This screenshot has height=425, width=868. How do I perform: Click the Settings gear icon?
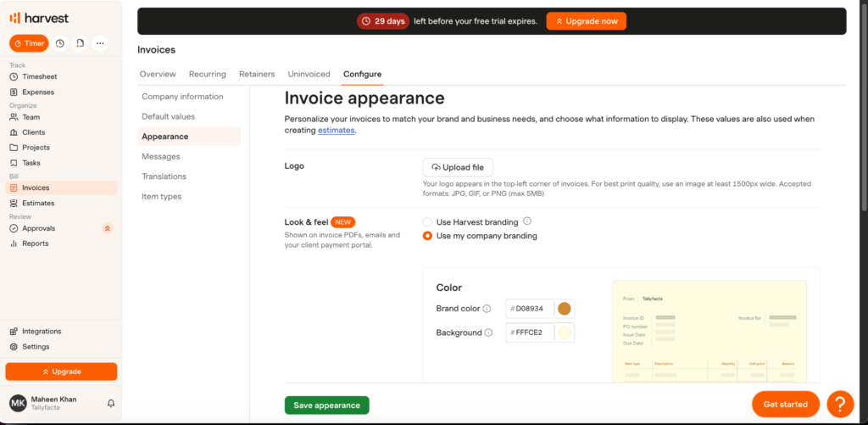coord(14,346)
